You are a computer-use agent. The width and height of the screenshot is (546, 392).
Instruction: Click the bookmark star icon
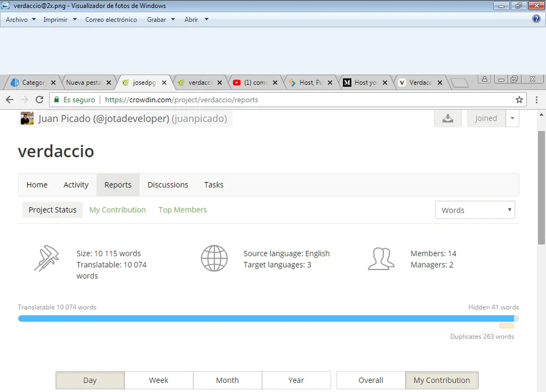point(519,100)
